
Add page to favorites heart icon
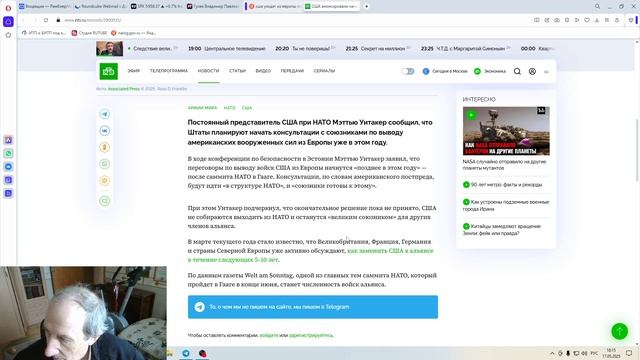tap(587, 20)
